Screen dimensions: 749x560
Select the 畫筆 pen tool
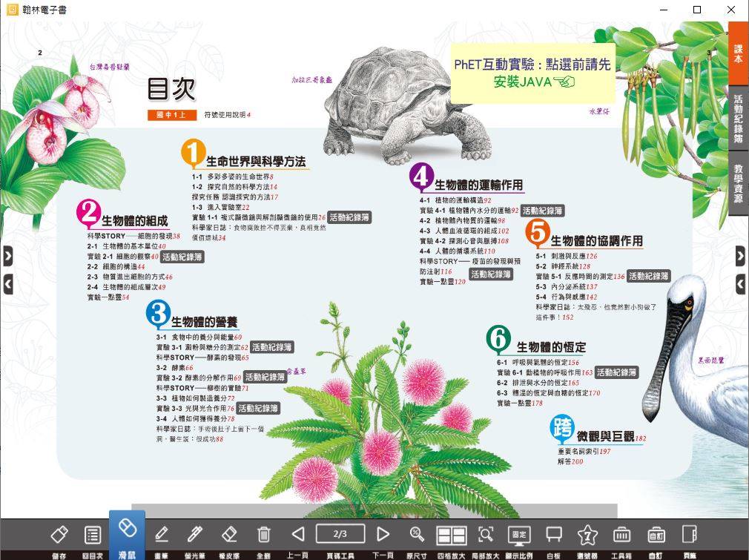click(x=162, y=534)
